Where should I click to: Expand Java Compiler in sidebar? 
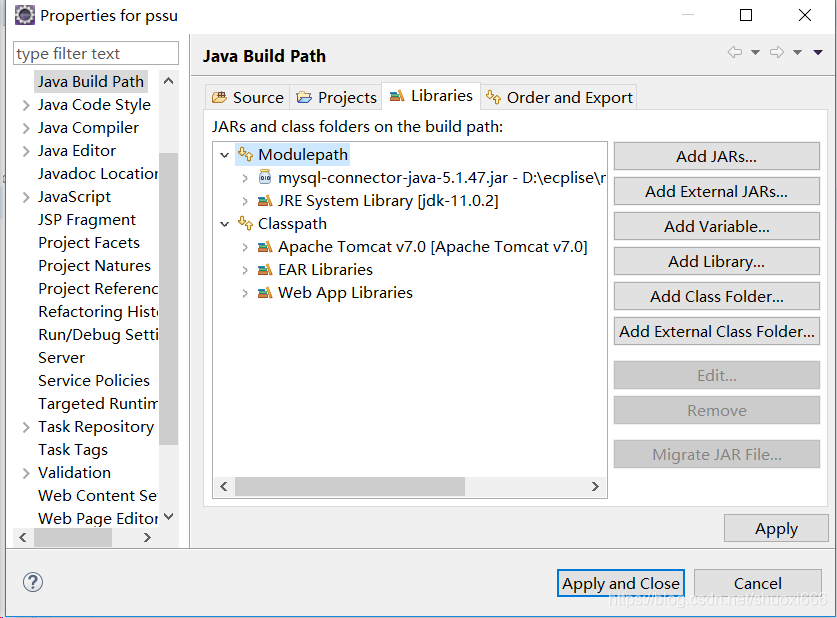coord(26,128)
